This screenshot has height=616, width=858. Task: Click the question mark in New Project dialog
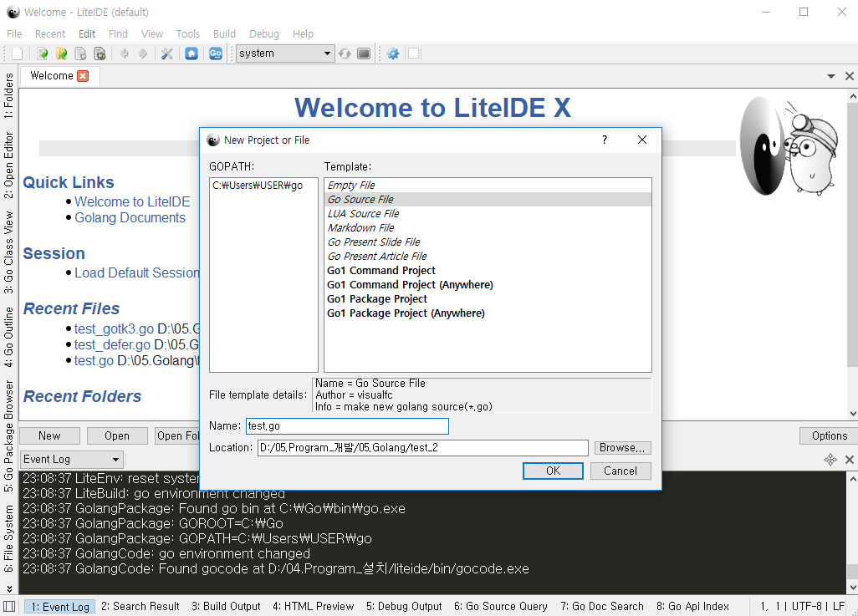click(605, 140)
